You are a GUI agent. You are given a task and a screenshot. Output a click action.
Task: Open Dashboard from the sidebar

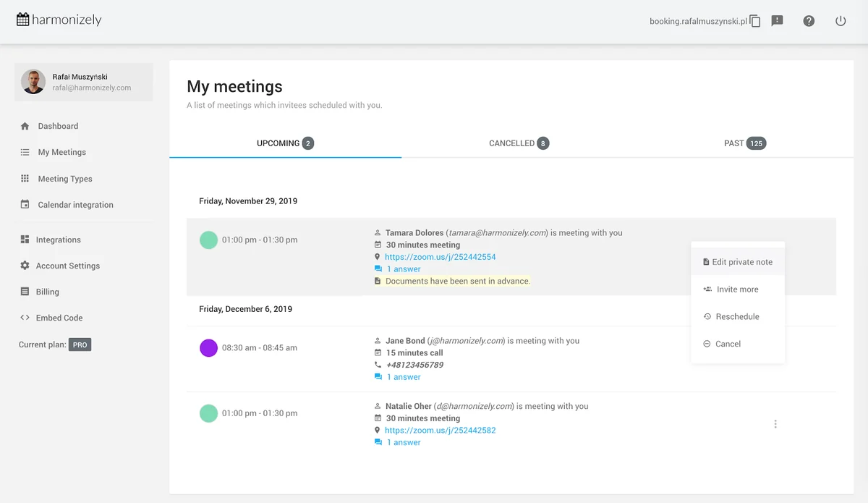tap(58, 126)
